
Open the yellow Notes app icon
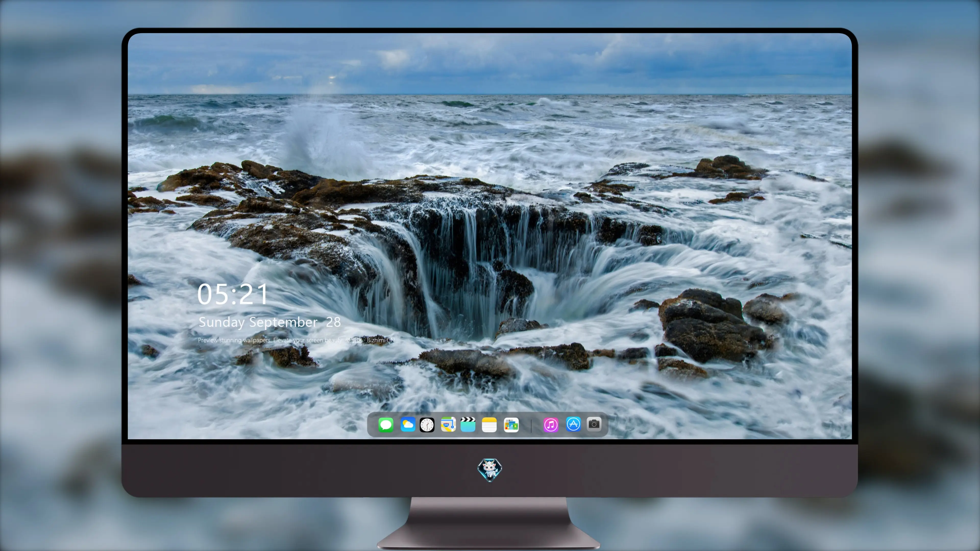[489, 425]
